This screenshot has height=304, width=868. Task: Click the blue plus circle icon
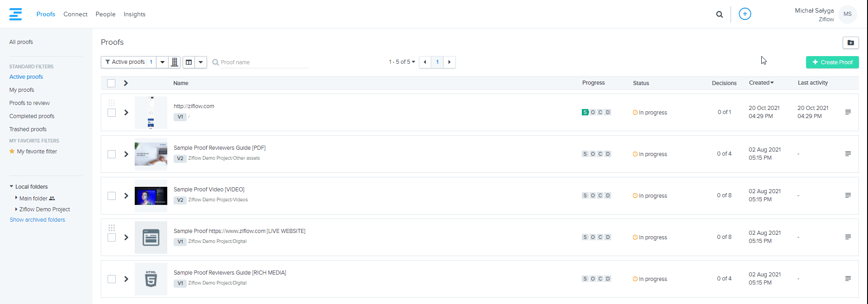point(745,14)
